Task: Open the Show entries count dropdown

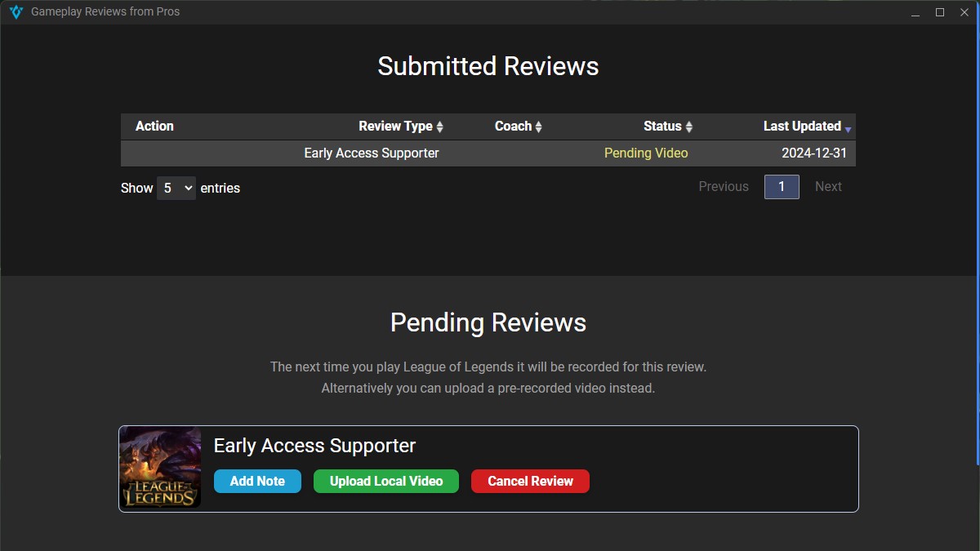Action: 176,188
